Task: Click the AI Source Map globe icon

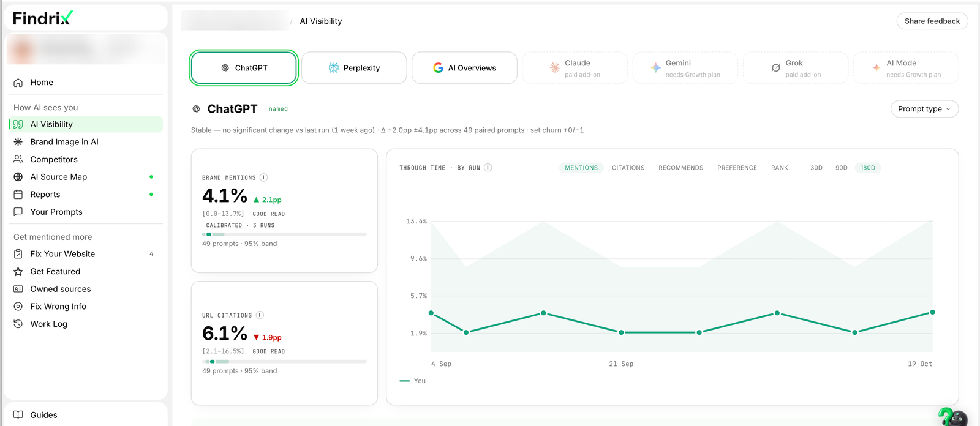Action: [x=18, y=177]
